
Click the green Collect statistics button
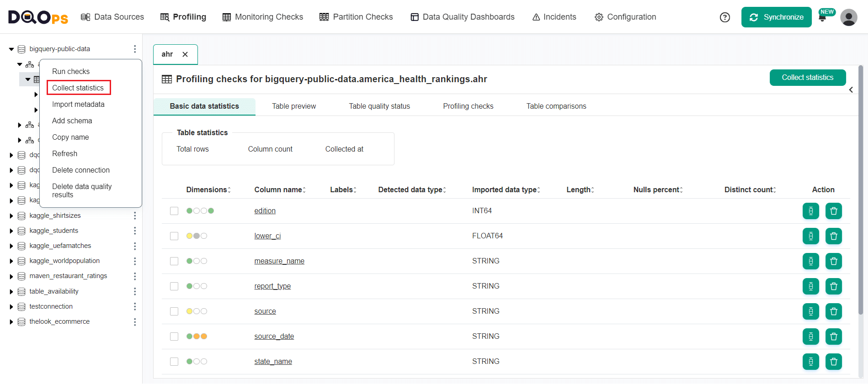pyautogui.click(x=807, y=78)
